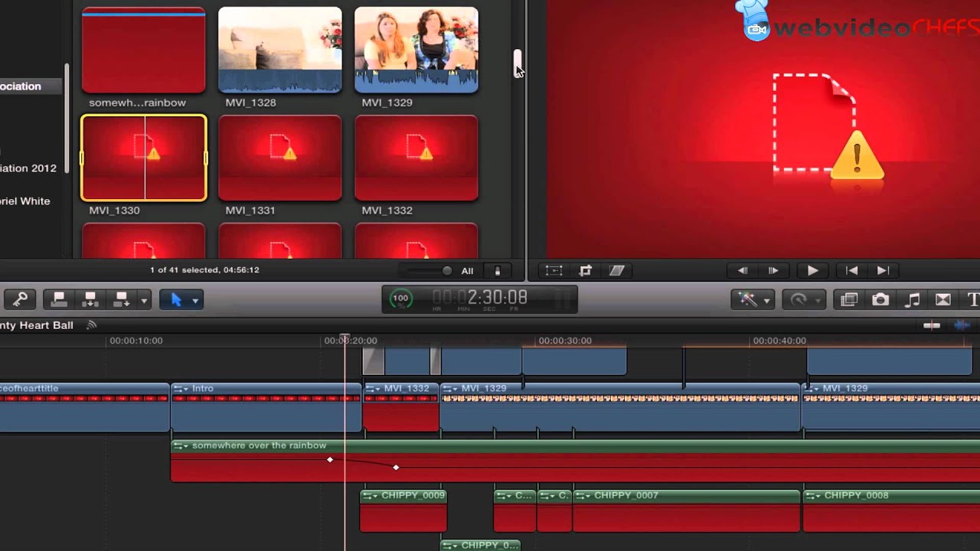Select the 'riel White' event in sidebar
The image size is (980, 551).
(25, 201)
